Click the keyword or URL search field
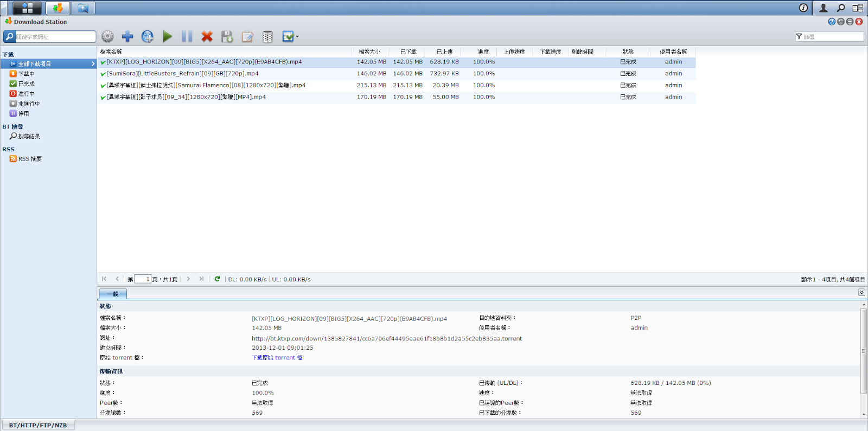Viewport: 868px width, 431px height. (55, 37)
